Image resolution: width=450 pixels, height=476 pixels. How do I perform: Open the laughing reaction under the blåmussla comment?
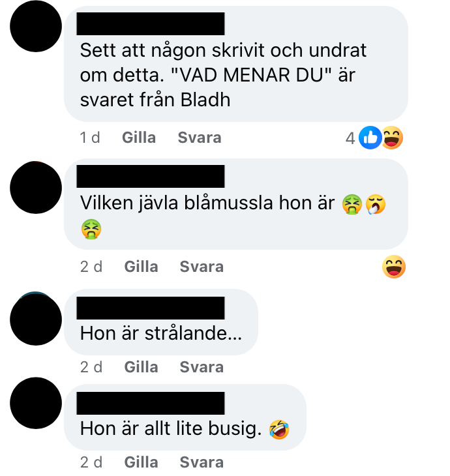(x=393, y=267)
